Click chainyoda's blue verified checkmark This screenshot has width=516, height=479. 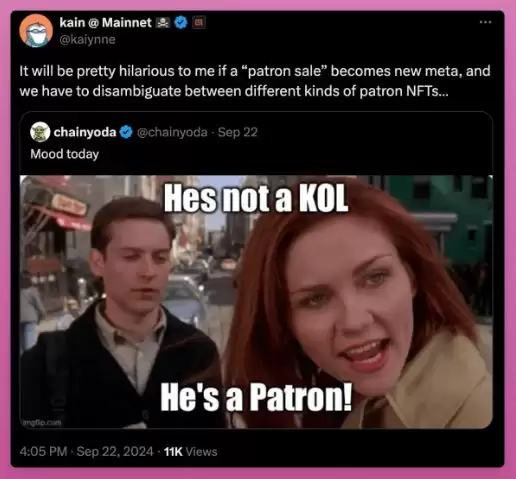(126, 132)
